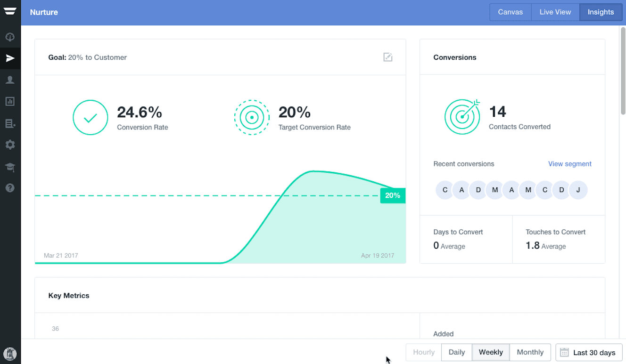Click the Added metric label
This screenshot has width=626, height=364.
pos(444,334)
